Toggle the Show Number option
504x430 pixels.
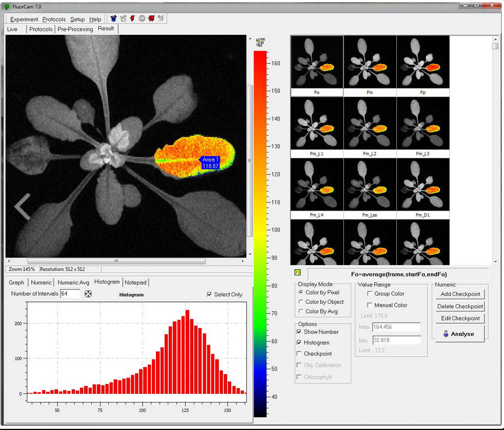click(x=299, y=332)
